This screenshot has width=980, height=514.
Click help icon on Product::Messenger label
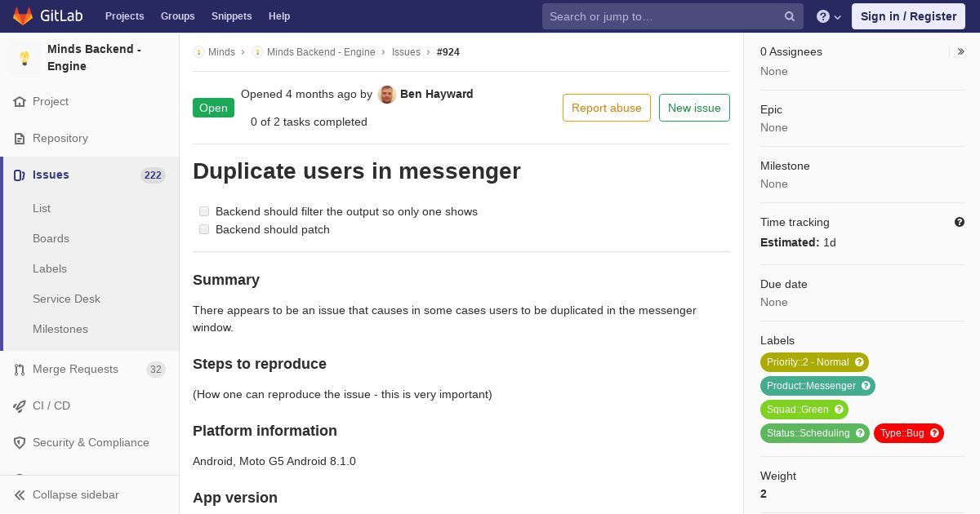tap(866, 386)
